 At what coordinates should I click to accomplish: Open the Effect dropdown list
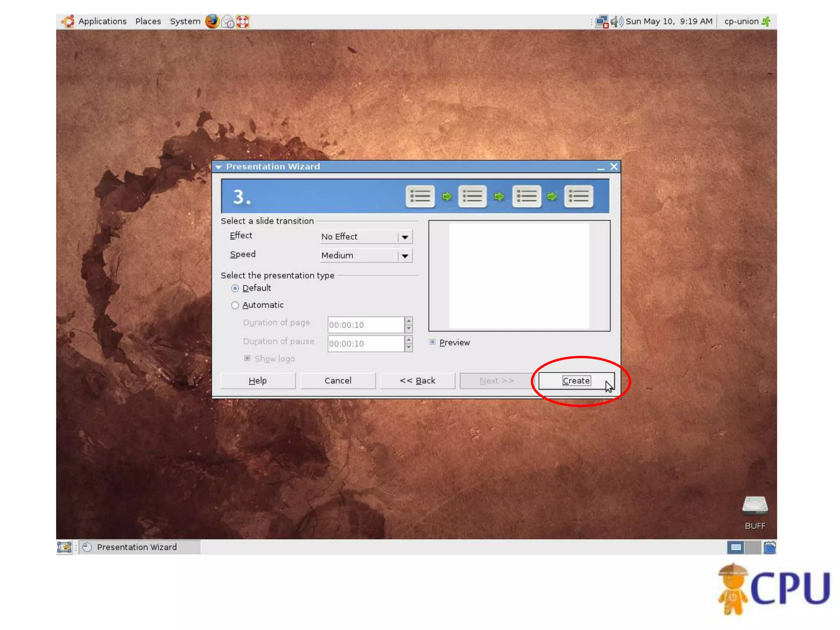(x=405, y=237)
